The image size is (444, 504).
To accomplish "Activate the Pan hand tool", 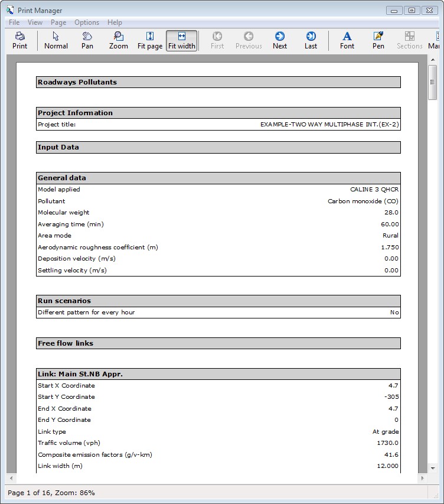I will (87, 40).
